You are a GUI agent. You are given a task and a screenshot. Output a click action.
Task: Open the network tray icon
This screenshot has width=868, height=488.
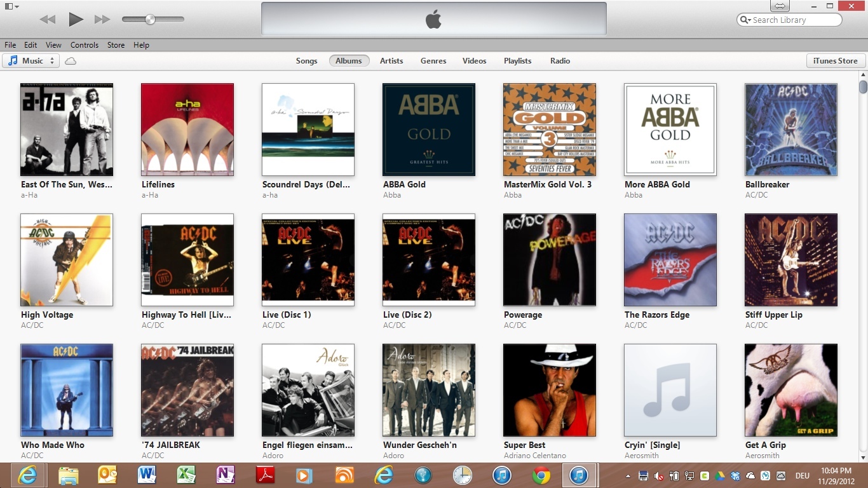click(689, 476)
